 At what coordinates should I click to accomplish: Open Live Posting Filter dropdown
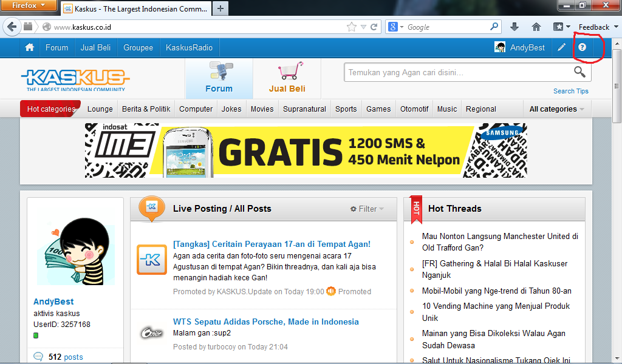tap(367, 209)
